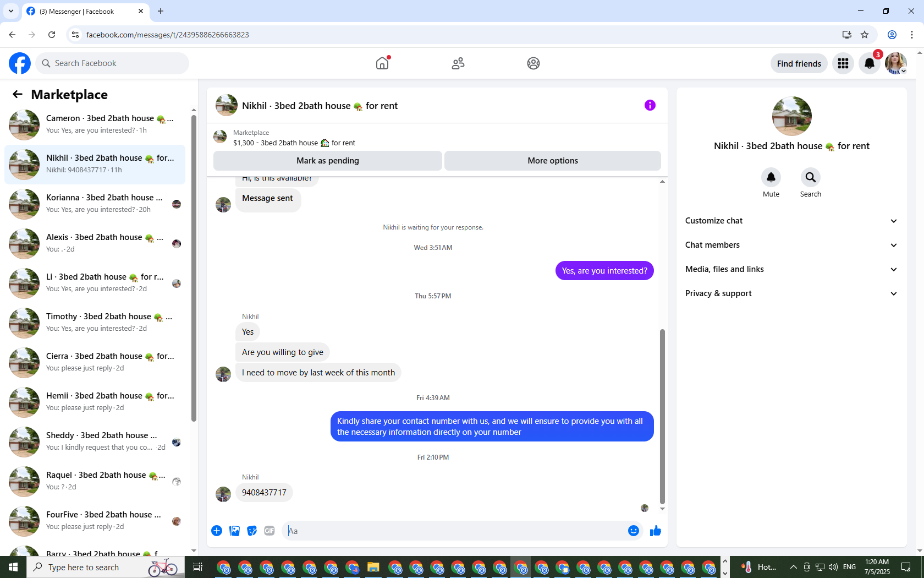Expand the Privacy & support section
Image resolution: width=924 pixels, height=578 pixels.
pos(791,293)
